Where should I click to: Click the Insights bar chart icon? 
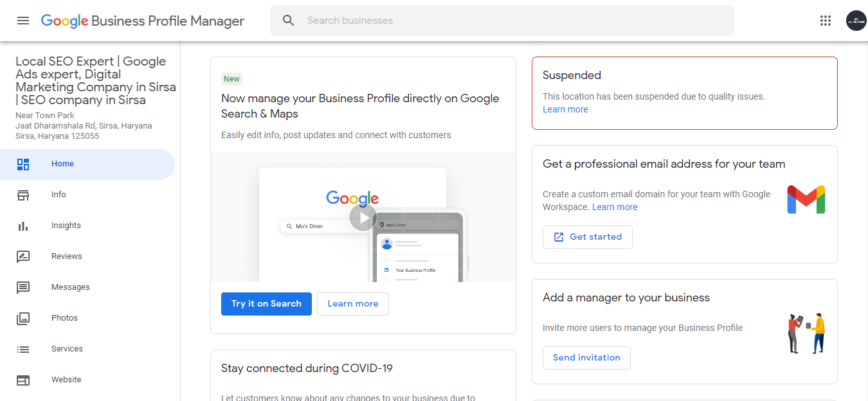point(23,226)
